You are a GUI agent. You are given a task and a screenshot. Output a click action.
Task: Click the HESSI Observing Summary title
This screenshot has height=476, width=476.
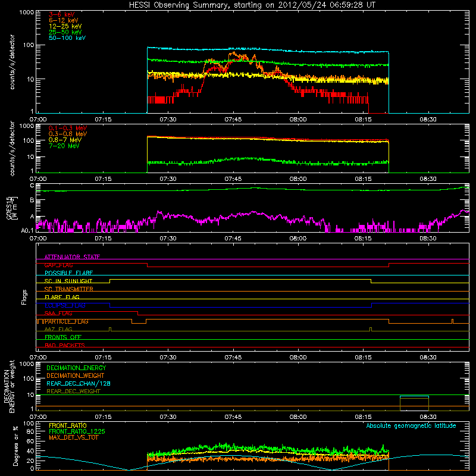[252, 5]
